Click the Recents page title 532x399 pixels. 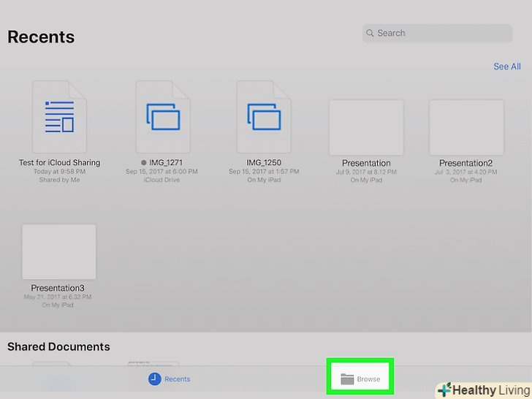pos(41,37)
